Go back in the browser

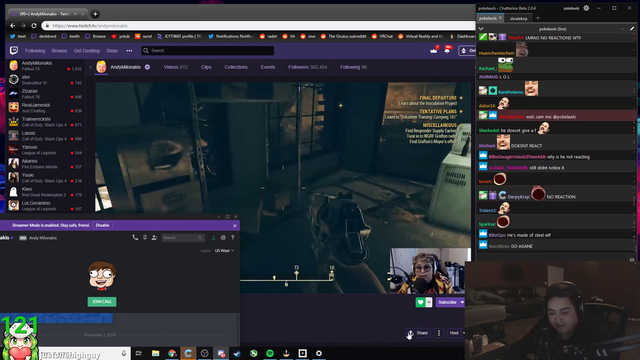click(x=13, y=25)
